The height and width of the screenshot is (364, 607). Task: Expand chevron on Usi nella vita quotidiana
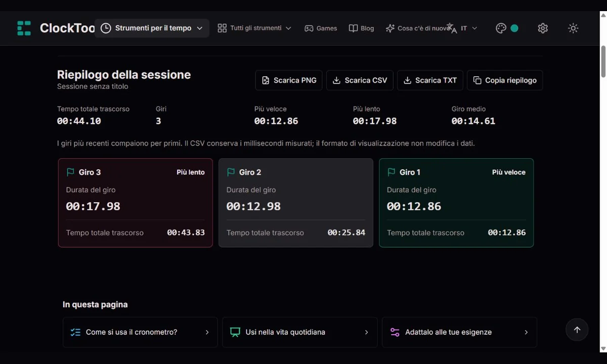click(x=367, y=332)
